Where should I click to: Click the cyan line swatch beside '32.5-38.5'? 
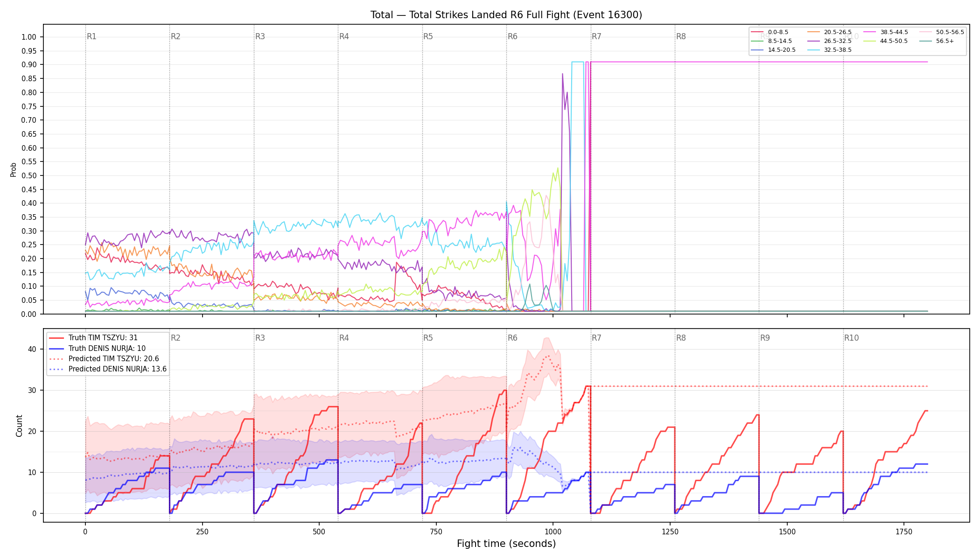point(813,50)
